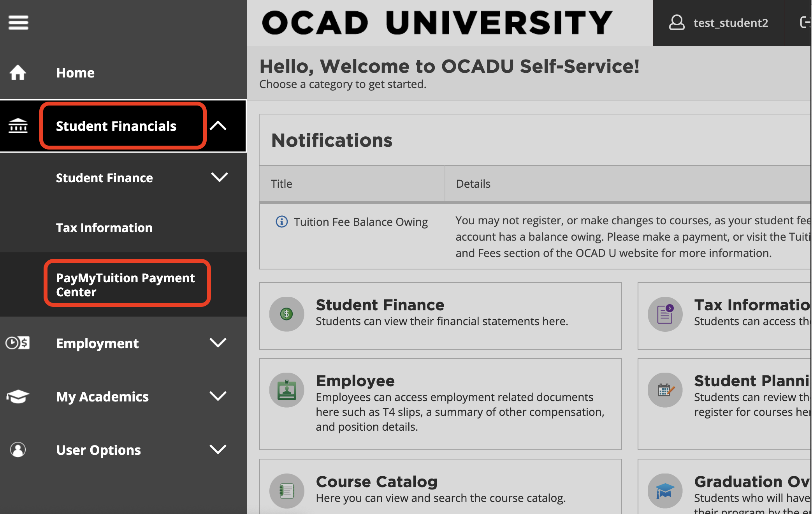Click the Tuition Fee Balance Owing notification title
812x514 pixels.
point(360,222)
